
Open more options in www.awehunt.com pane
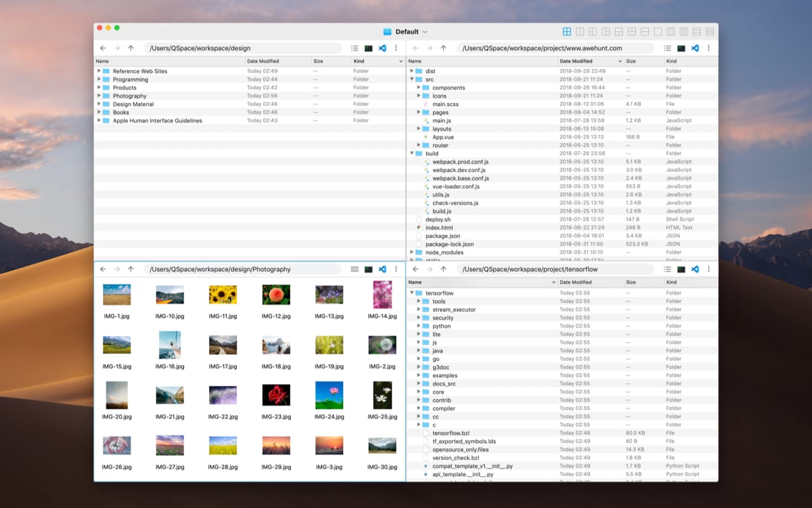708,48
